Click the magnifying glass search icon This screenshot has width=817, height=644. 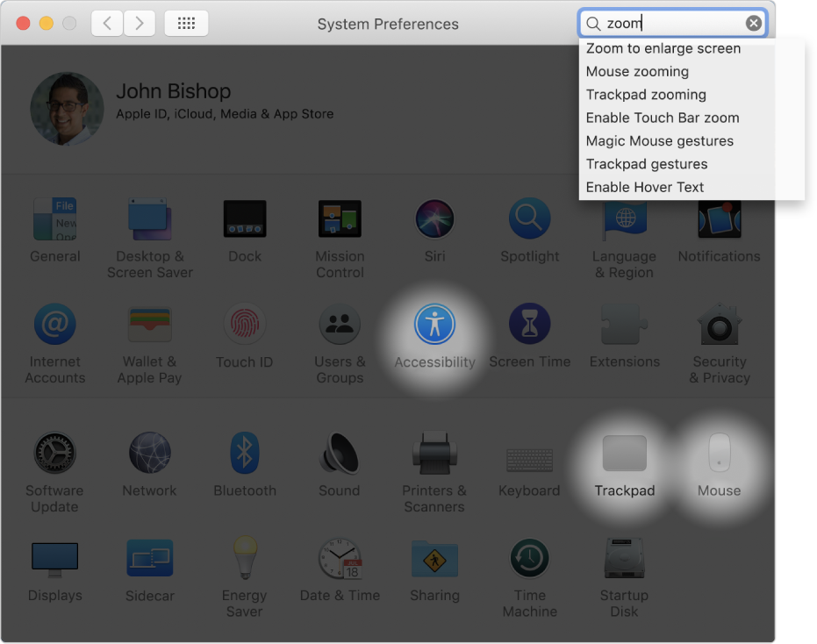tap(593, 24)
